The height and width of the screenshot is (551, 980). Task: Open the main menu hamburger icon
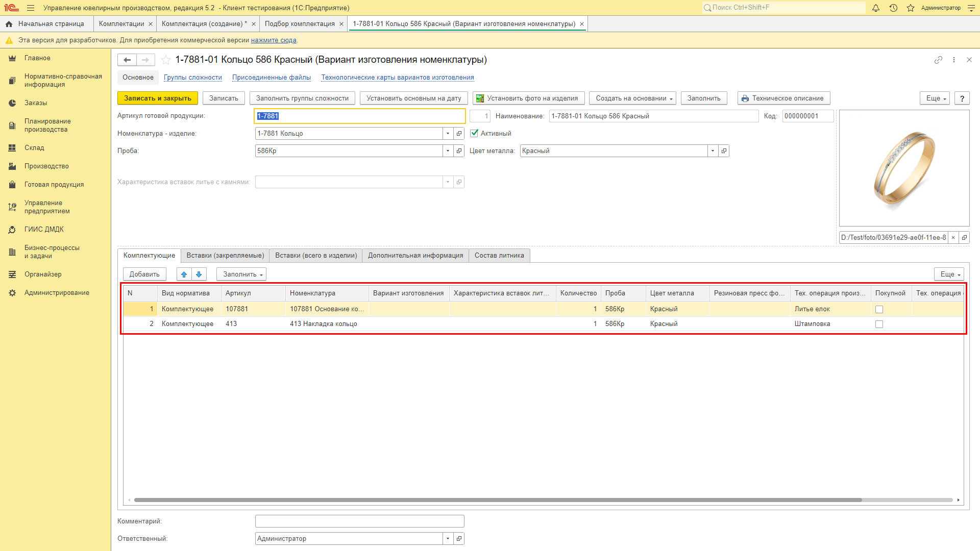click(x=31, y=8)
